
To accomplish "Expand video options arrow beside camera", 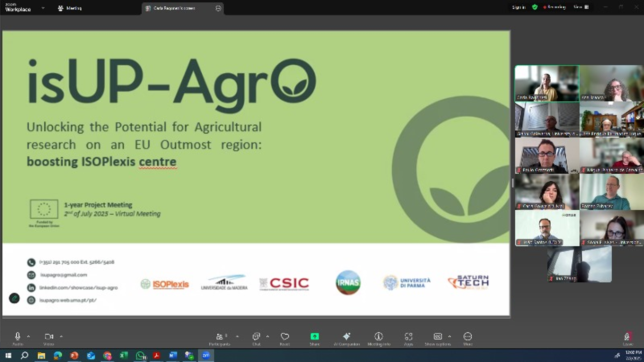I will click(61, 337).
